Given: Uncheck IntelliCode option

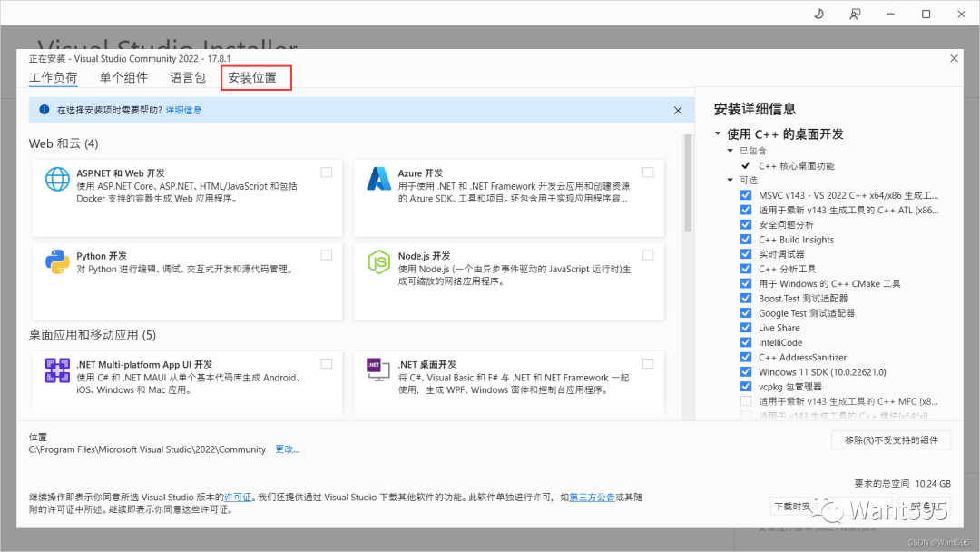Looking at the screenshot, I should (x=746, y=342).
